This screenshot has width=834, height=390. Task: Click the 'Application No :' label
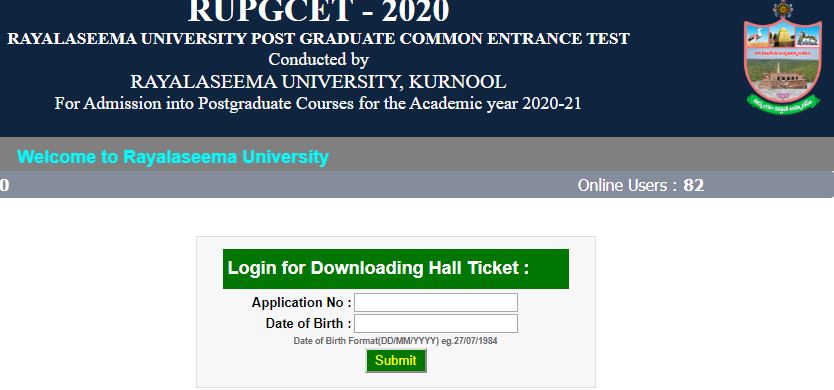tap(302, 303)
